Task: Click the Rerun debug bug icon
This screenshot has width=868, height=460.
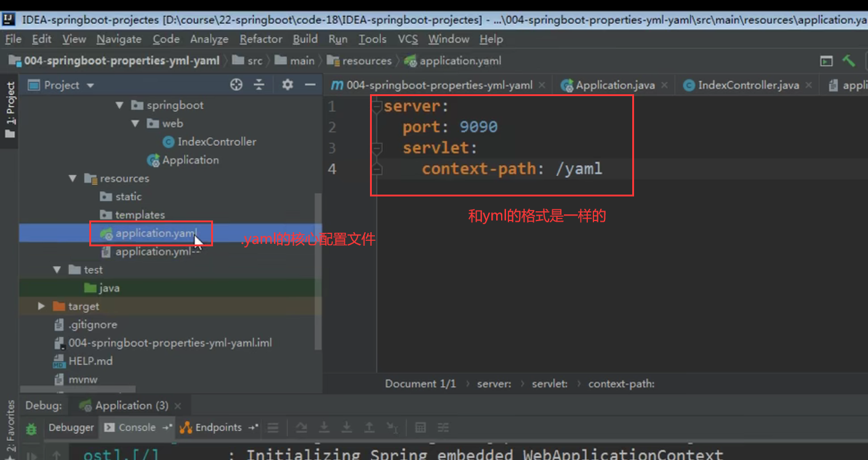Action: [x=31, y=428]
